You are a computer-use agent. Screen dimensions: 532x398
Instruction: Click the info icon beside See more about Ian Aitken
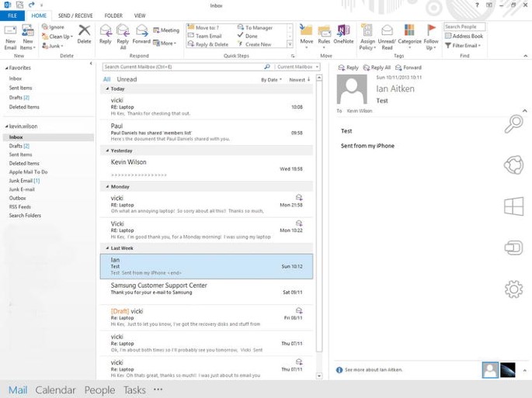(x=339, y=370)
